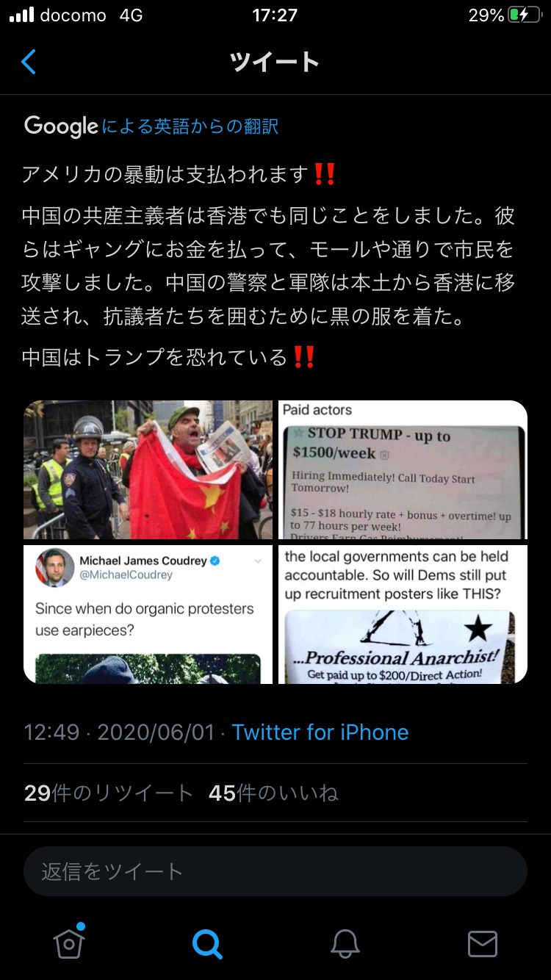551x980 pixels.
Task: View the 45 likes list
Action: point(273,793)
